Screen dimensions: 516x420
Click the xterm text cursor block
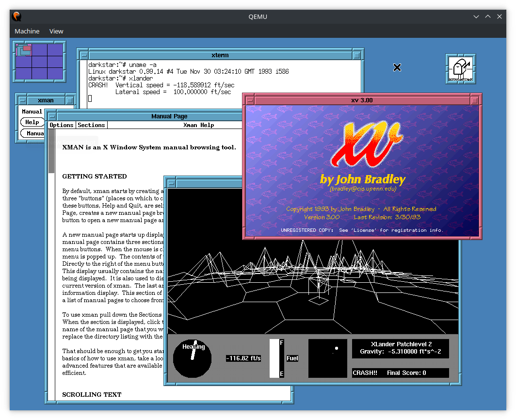tap(90, 98)
